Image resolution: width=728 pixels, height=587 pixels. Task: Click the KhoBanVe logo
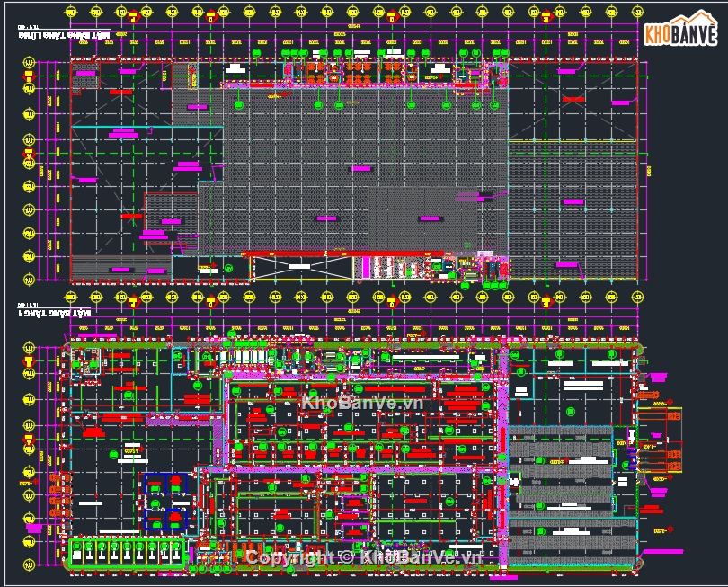(680, 30)
